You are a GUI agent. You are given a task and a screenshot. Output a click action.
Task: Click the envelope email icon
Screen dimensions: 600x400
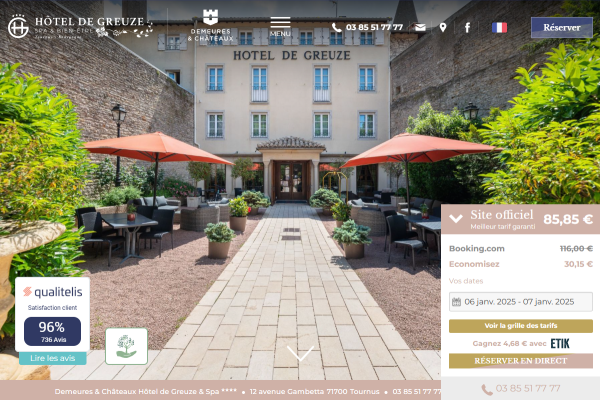click(x=420, y=28)
